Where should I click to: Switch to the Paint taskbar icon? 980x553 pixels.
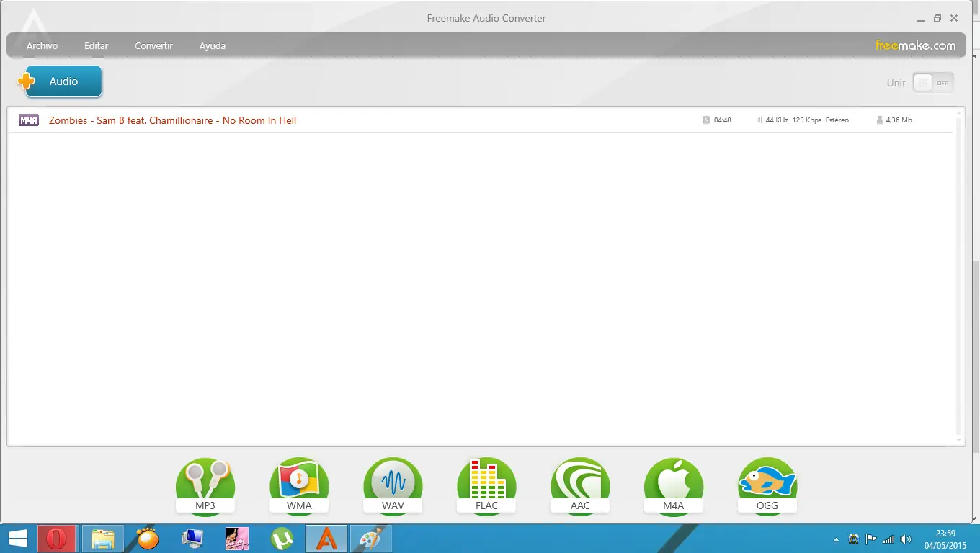pyautogui.click(x=370, y=539)
